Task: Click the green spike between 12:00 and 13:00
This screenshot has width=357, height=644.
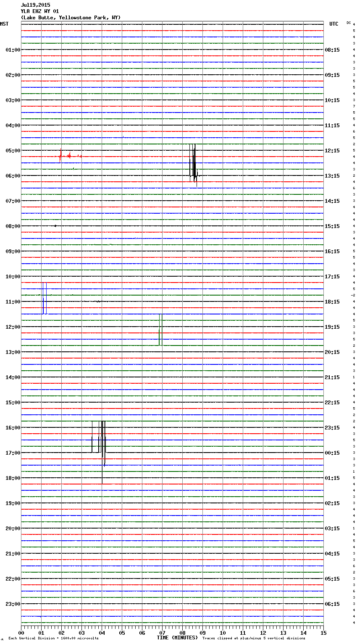Action: (160, 330)
